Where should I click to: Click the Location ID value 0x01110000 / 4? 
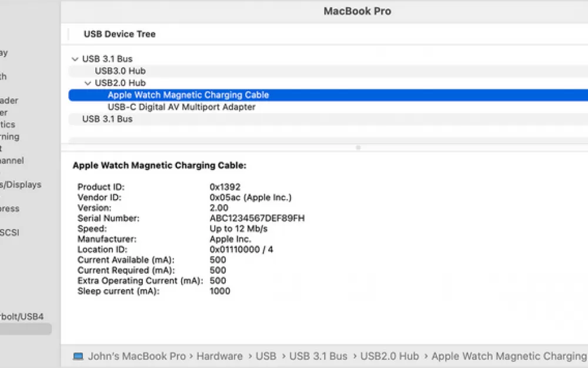coord(242,250)
